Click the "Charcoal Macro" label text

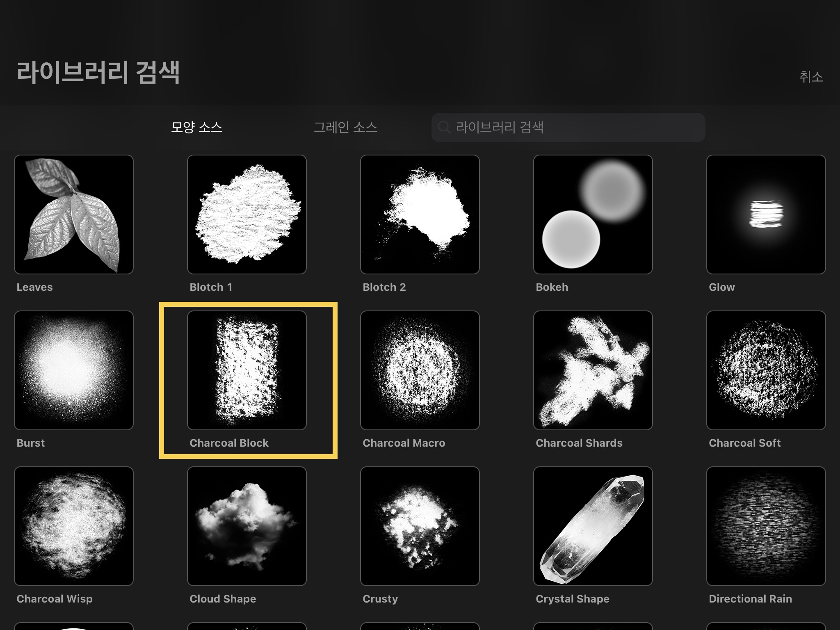404,443
